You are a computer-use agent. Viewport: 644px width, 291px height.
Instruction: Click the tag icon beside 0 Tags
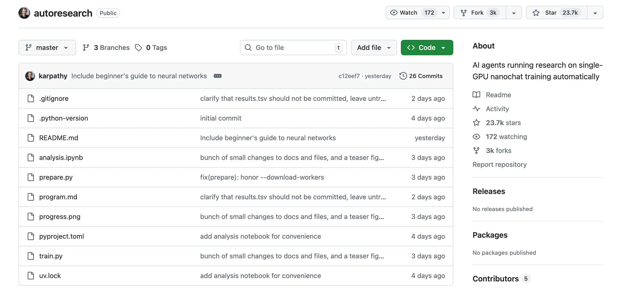[138, 47]
